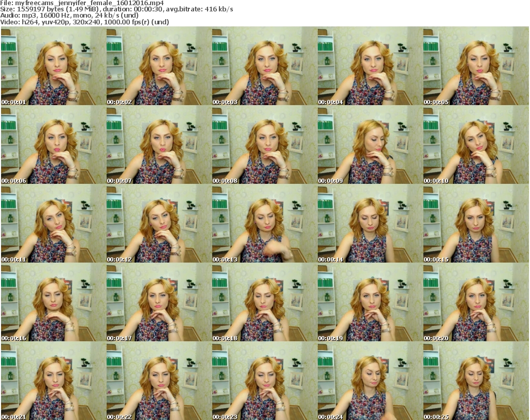Open the frame labeled 00:00:19
The width and height of the screenshot is (530, 420).
pyautogui.click(x=370, y=302)
